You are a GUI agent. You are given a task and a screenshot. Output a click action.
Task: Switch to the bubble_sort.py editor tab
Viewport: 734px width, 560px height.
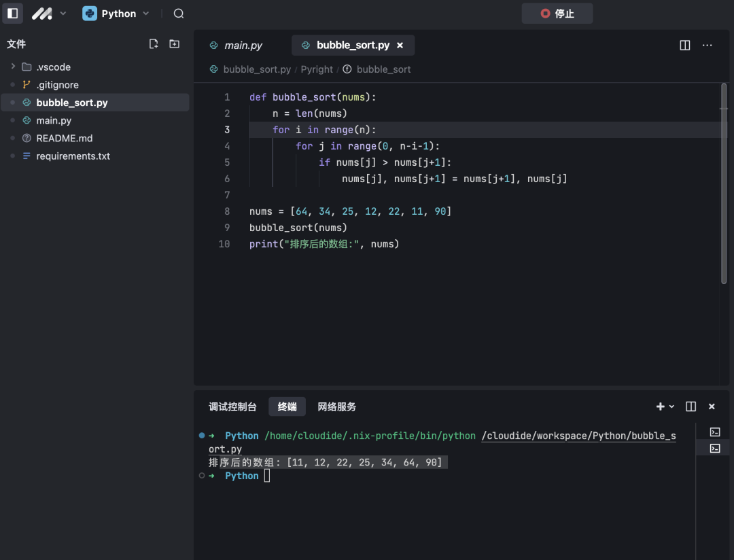(353, 45)
